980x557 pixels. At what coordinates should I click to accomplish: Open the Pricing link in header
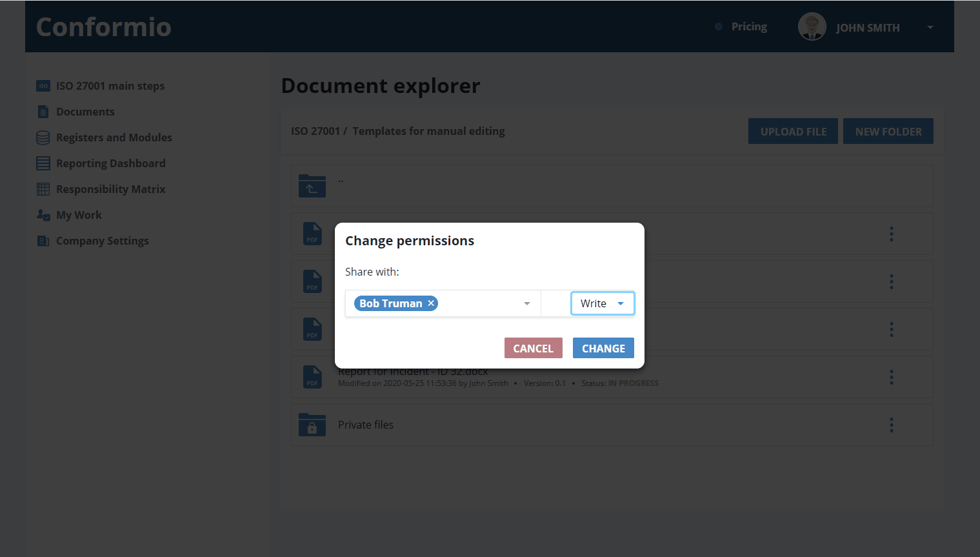[749, 26]
